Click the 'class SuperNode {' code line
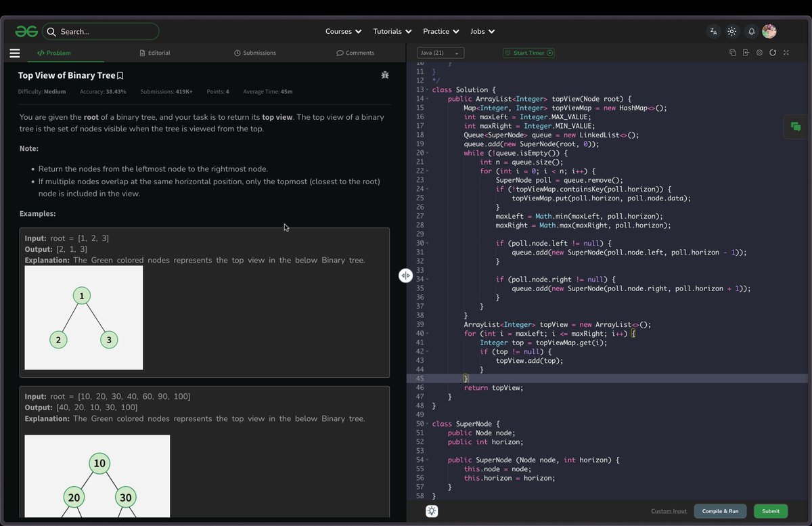 [466, 424]
